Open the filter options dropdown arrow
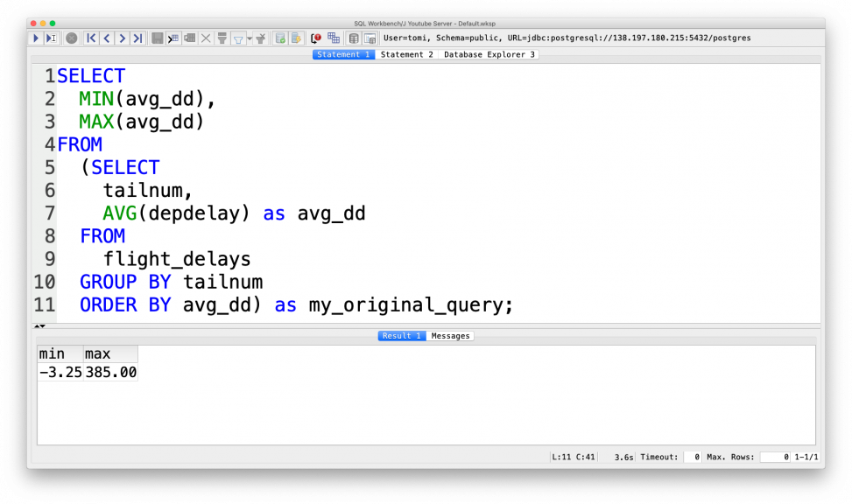852x504 pixels. (249, 38)
